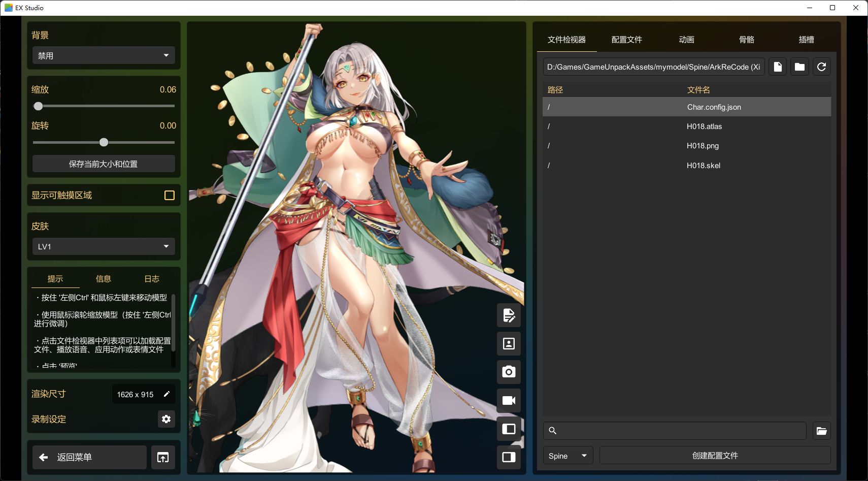Click the 0.06 zoom value
This screenshot has height=481, width=868.
coord(168,90)
